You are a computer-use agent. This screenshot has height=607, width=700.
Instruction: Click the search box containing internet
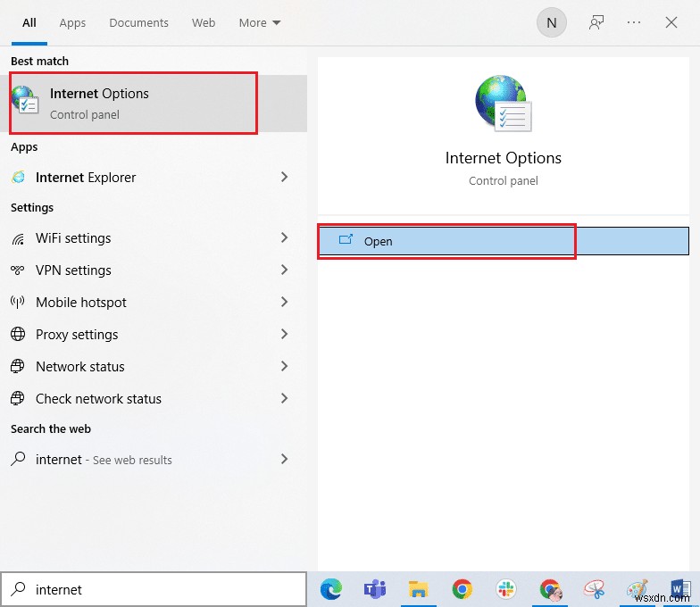click(154, 589)
